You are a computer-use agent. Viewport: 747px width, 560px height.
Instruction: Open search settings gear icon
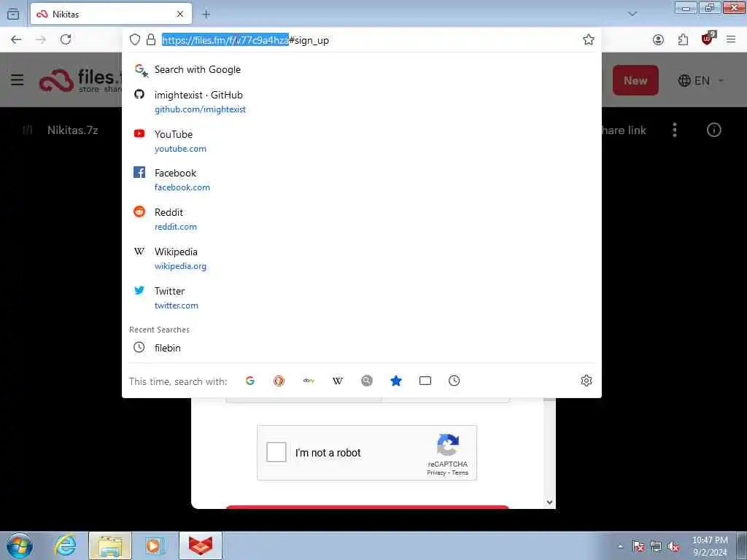(x=587, y=381)
